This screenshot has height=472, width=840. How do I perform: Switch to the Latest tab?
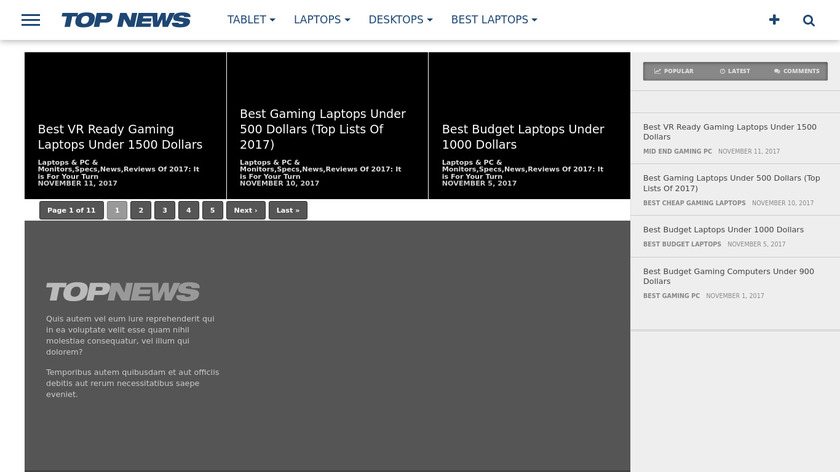(x=734, y=71)
